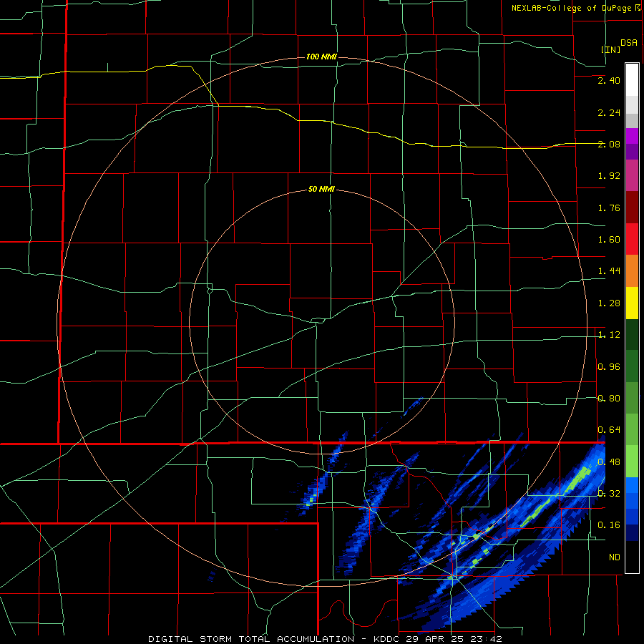Viewport: 644px width, 644px height.
Task: Click the ND legend label
Action: click(x=615, y=557)
